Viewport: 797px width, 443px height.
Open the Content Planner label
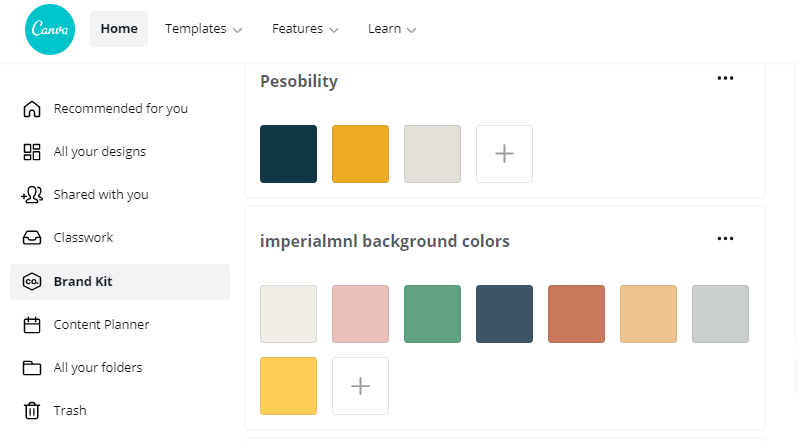click(102, 325)
